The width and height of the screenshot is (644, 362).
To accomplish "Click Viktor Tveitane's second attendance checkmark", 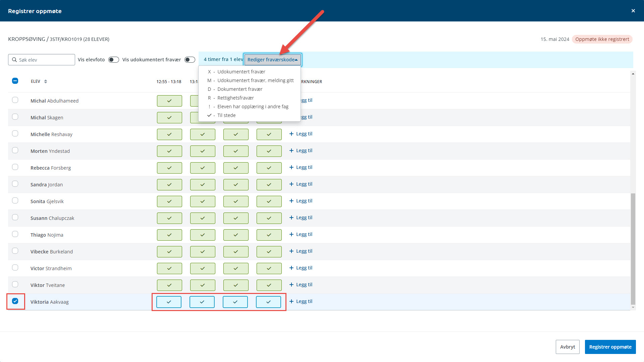I will [203, 285].
